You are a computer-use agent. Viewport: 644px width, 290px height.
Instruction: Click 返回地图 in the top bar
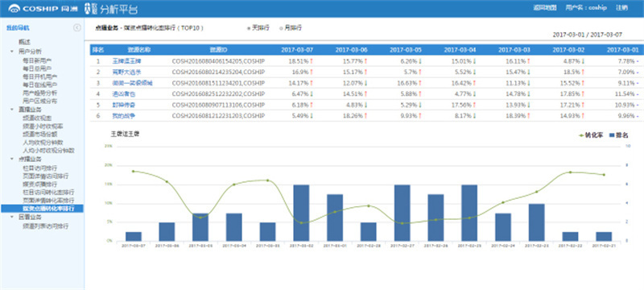pyautogui.click(x=545, y=8)
